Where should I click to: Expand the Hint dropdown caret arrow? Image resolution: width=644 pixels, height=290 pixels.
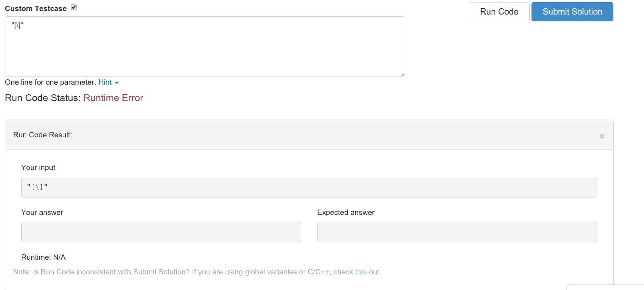click(117, 83)
